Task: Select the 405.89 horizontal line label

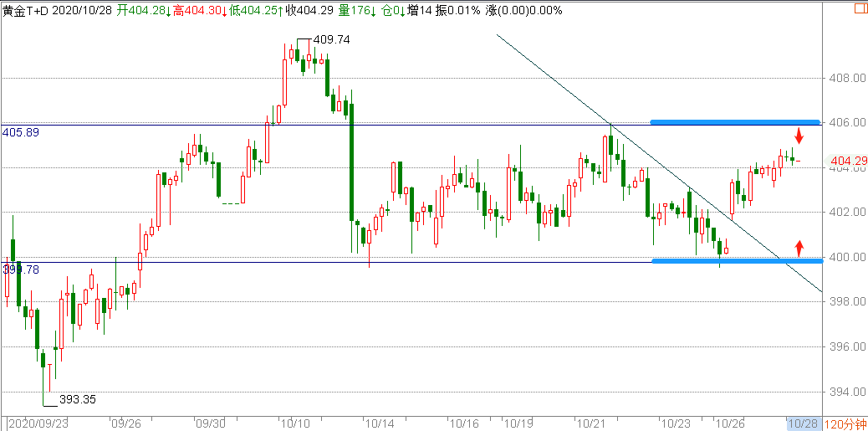Action: 20,132
